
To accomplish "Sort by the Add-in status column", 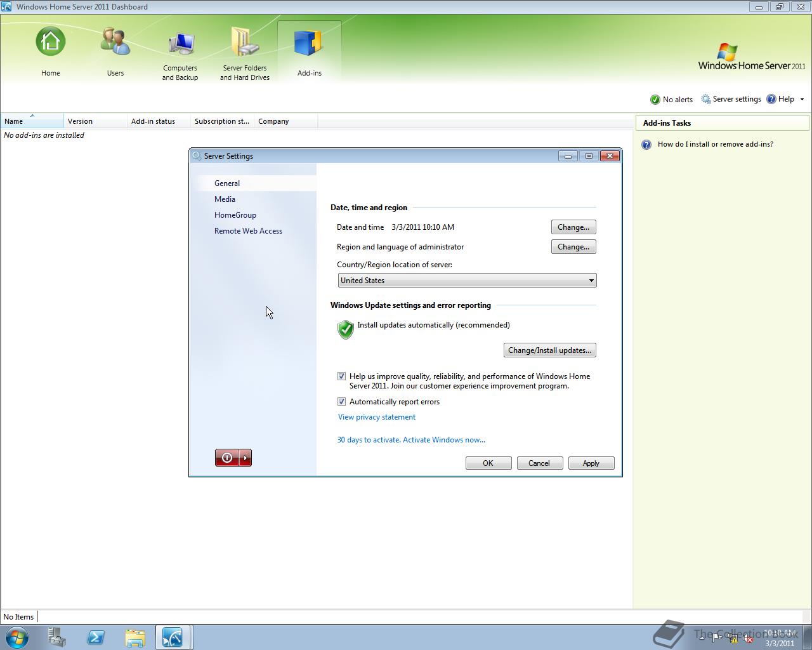I will (x=159, y=121).
